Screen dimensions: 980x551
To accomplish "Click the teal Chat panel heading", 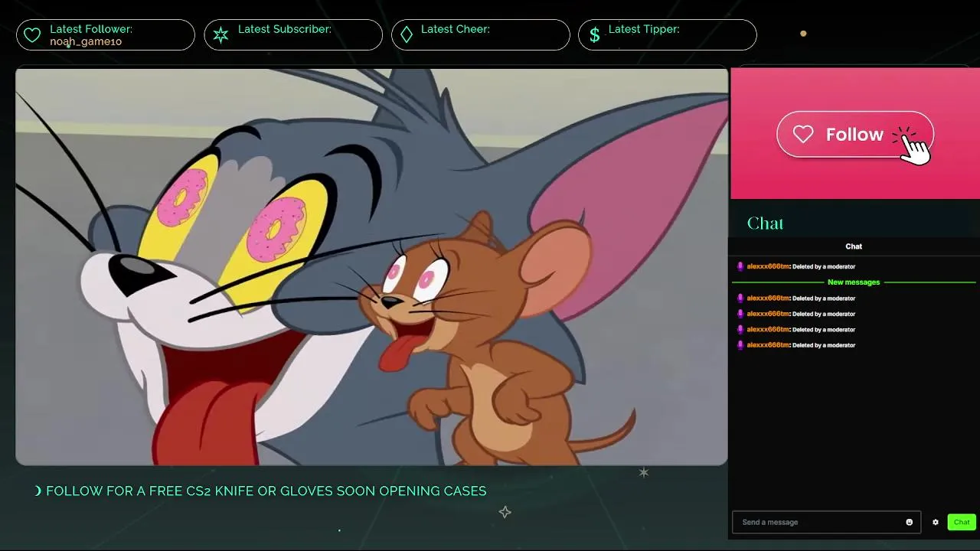I will [765, 223].
